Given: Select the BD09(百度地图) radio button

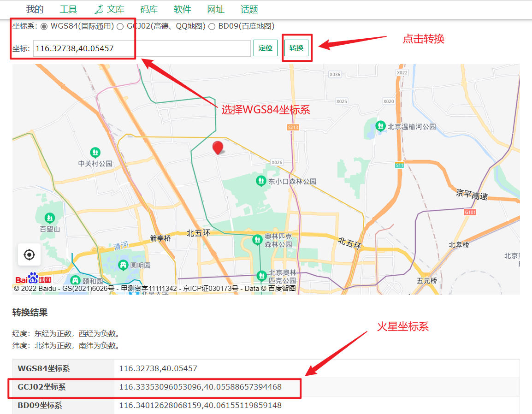Looking at the screenshot, I should 212,26.
